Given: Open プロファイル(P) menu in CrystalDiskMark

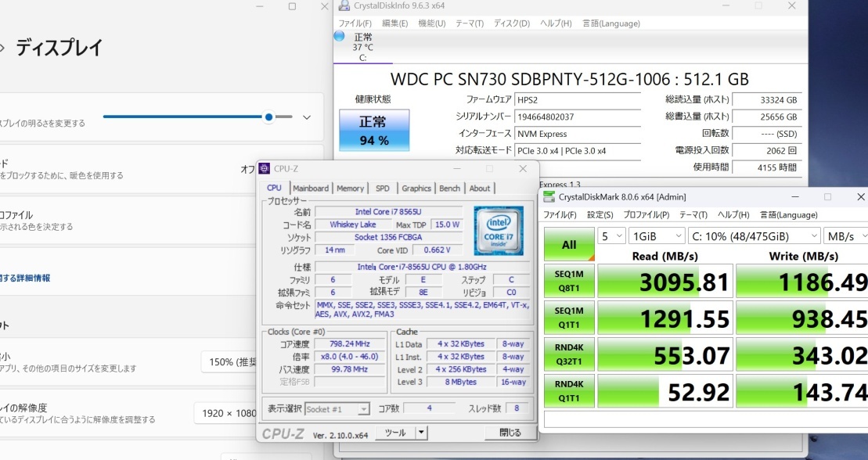Looking at the screenshot, I should click(646, 215).
